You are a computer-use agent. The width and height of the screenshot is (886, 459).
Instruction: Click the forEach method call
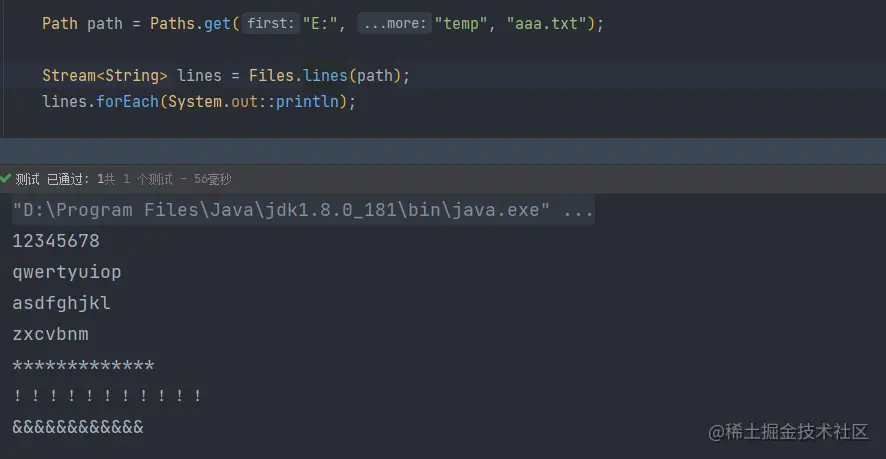click(x=128, y=102)
